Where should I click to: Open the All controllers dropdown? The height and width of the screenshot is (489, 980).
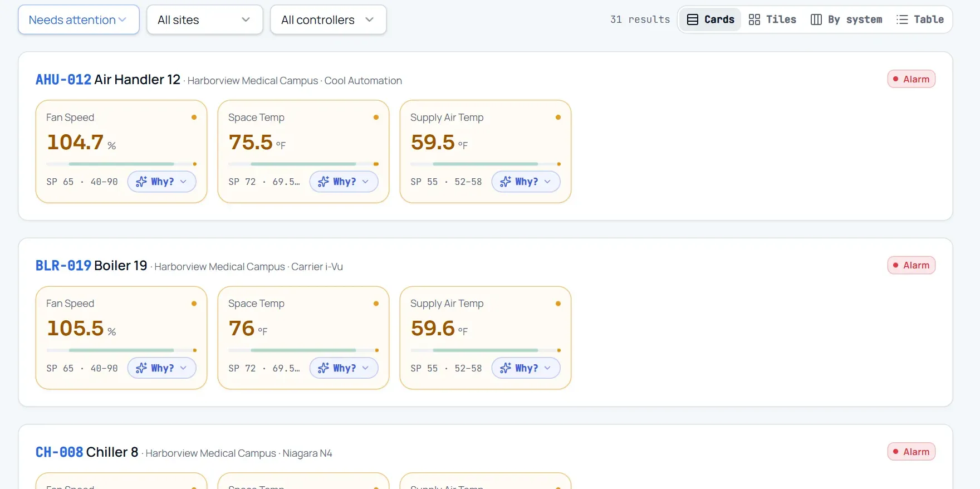coord(328,20)
